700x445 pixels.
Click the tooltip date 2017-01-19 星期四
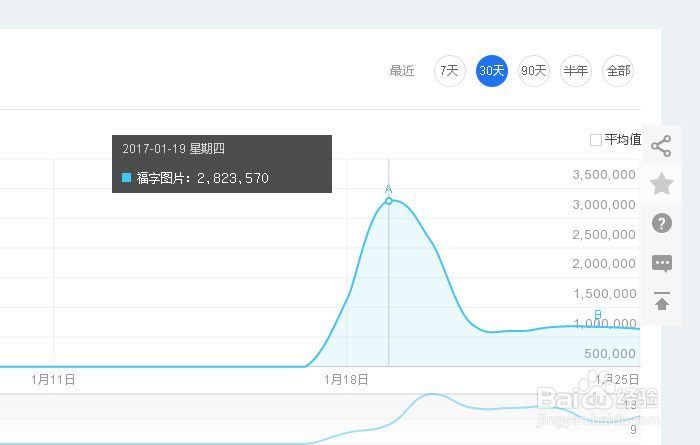173,149
